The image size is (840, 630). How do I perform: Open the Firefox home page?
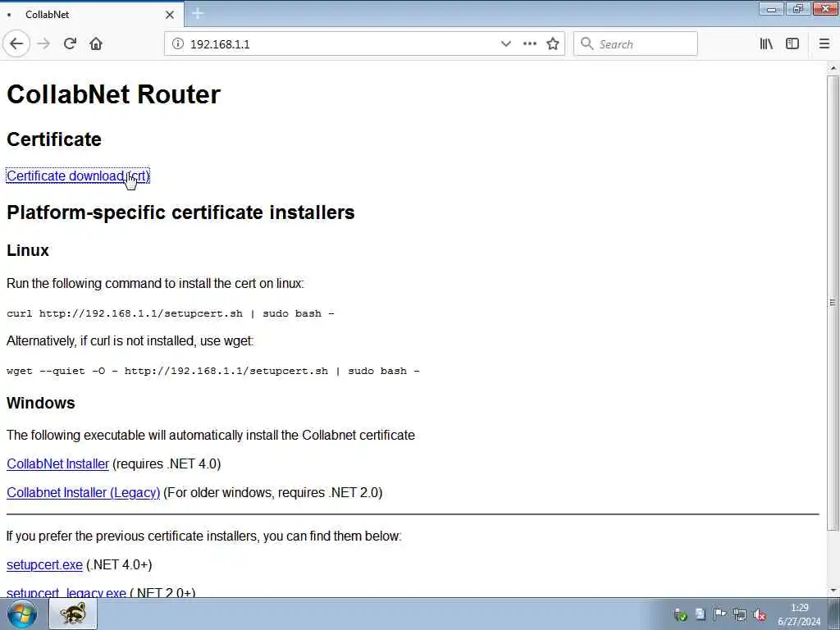[96, 44]
